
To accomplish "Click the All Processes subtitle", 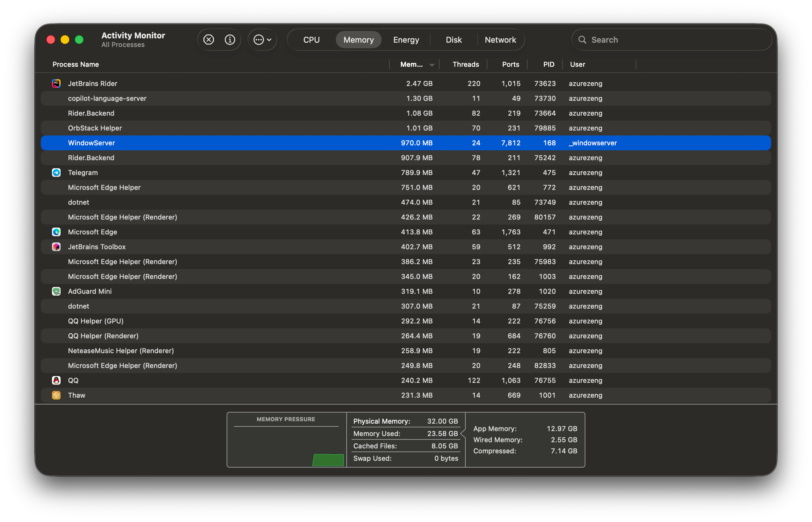I will tap(123, 45).
